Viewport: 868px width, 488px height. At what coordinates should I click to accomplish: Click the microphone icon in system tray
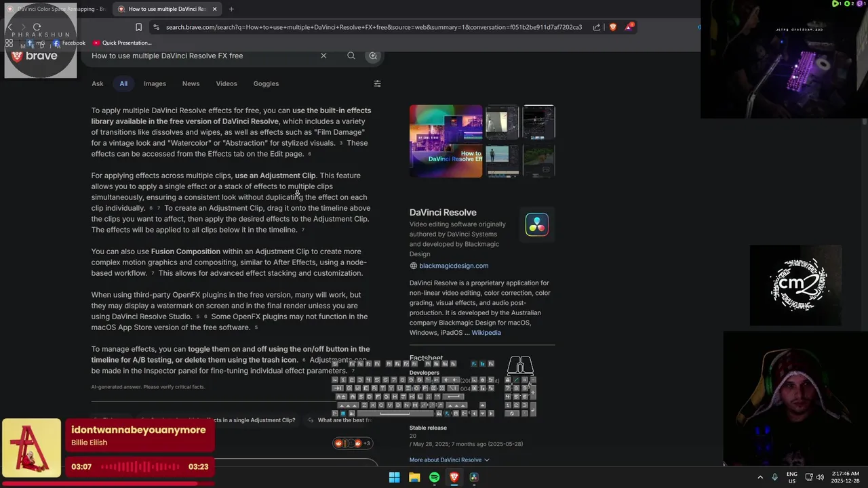[774, 477]
